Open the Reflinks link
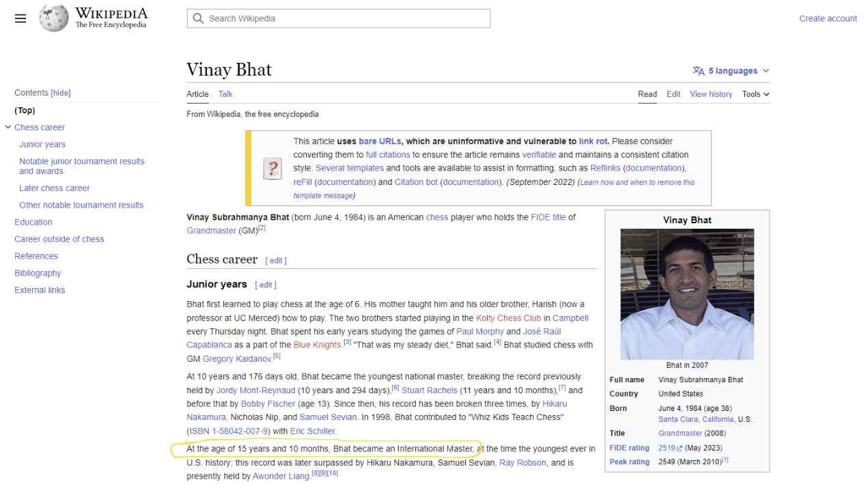The height and width of the screenshot is (484, 868). tap(605, 168)
